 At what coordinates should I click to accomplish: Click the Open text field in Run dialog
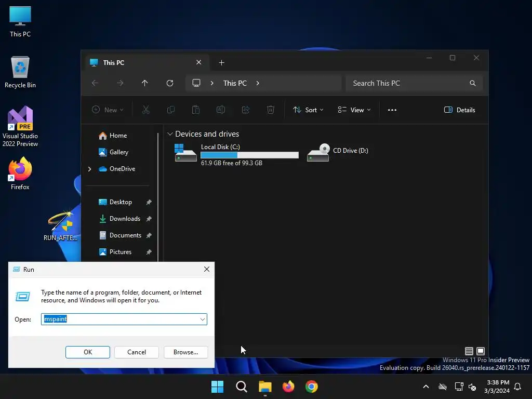point(124,320)
